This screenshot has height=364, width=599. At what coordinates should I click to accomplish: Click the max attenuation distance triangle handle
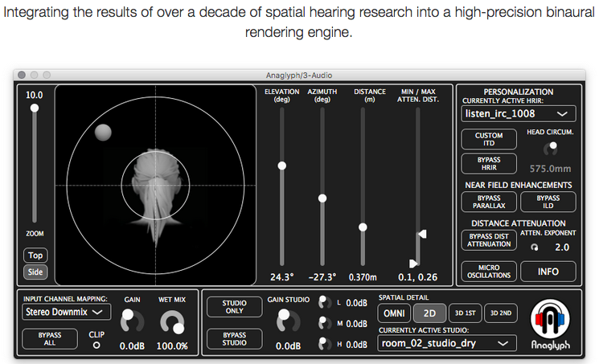(422, 234)
